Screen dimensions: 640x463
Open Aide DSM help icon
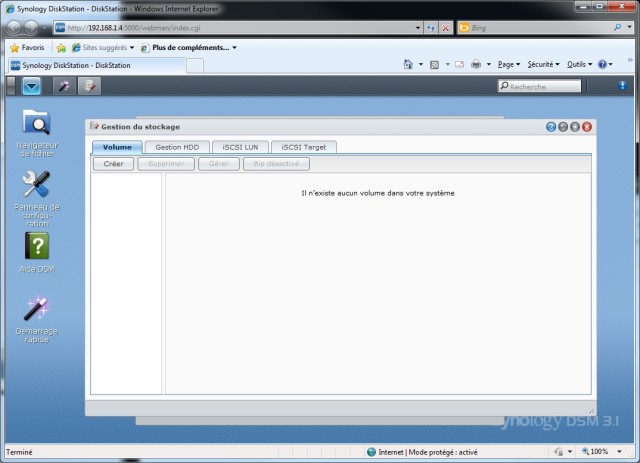point(37,252)
